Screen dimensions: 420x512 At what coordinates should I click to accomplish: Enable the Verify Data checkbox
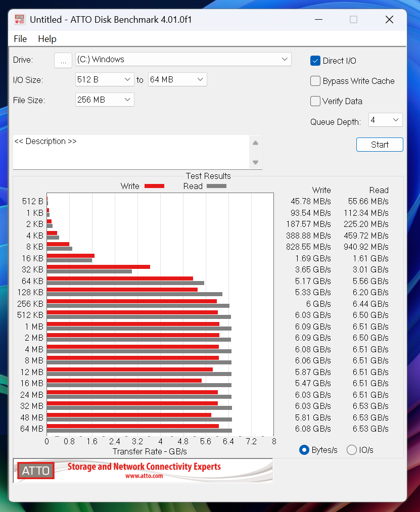(315, 101)
